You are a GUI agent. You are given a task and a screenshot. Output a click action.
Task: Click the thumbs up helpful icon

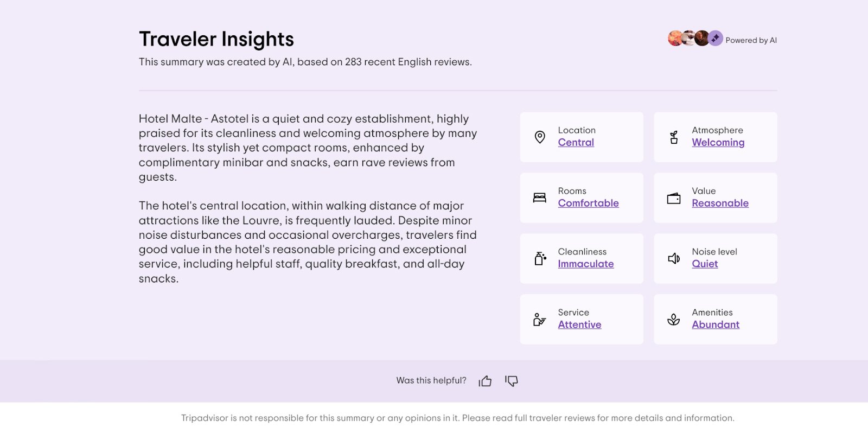point(485,381)
